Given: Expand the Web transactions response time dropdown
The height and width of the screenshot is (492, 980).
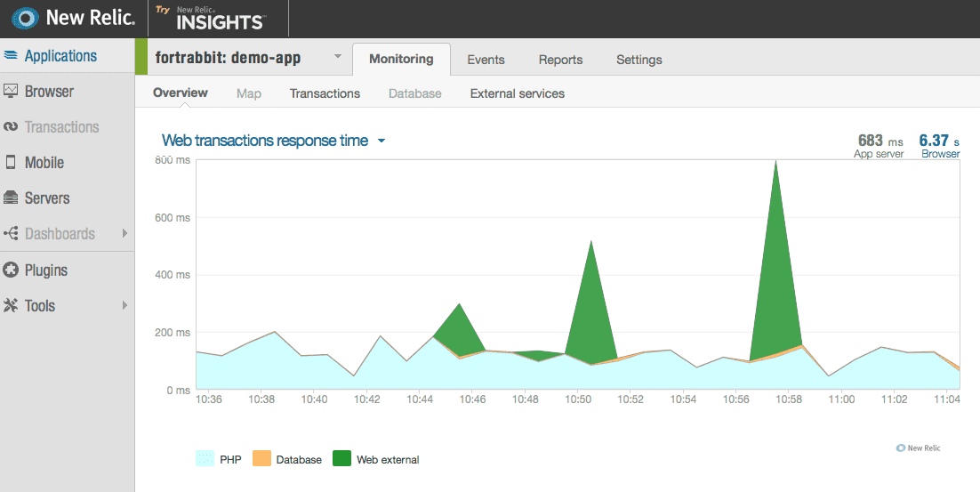Looking at the screenshot, I should tap(382, 141).
